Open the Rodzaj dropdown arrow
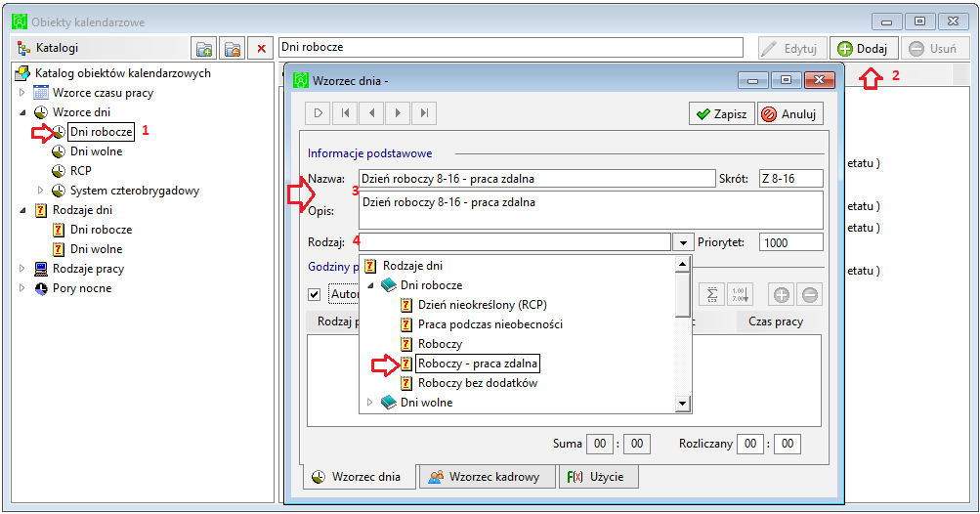The height and width of the screenshot is (514, 980). click(683, 242)
